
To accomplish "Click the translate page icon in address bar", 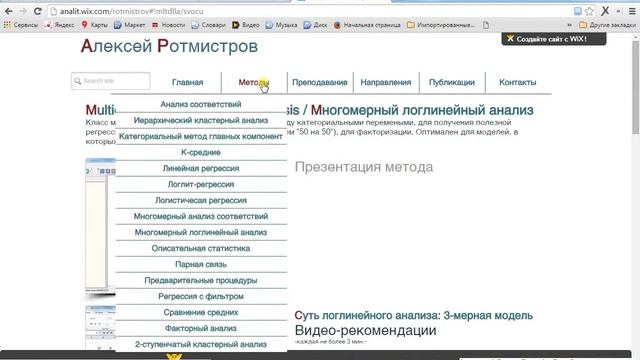I will 578,11.
